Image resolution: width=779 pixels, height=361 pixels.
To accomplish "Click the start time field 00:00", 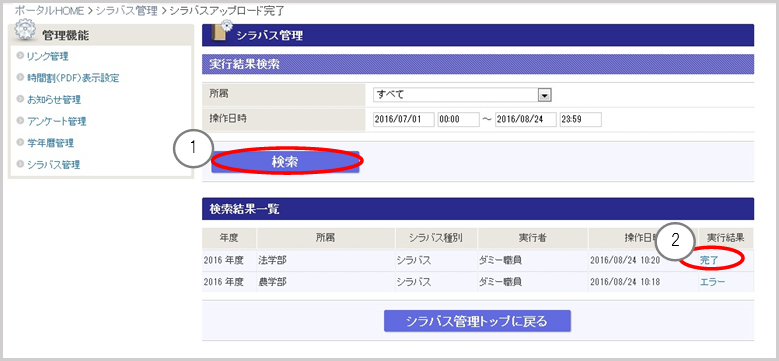I will (458, 120).
